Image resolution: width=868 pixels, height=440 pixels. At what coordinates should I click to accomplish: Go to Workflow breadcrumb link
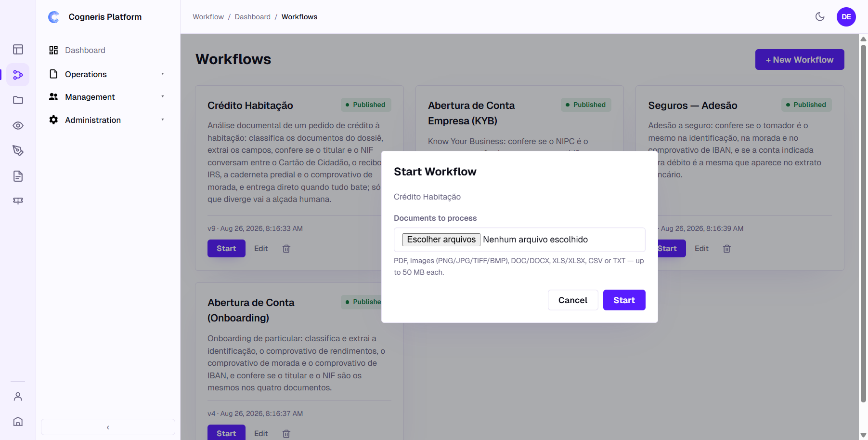(x=208, y=17)
